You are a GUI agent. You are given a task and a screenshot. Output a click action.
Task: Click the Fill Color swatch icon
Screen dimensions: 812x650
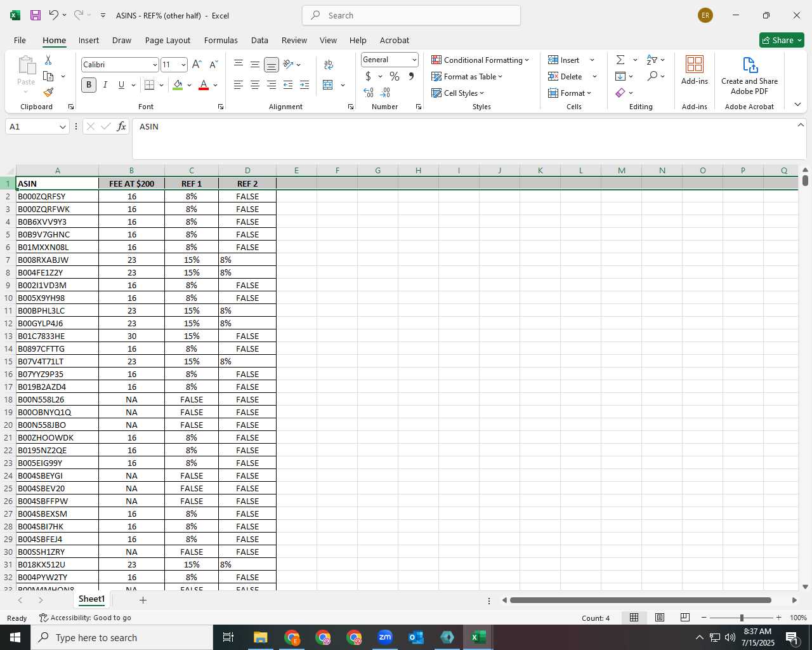tap(178, 84)
